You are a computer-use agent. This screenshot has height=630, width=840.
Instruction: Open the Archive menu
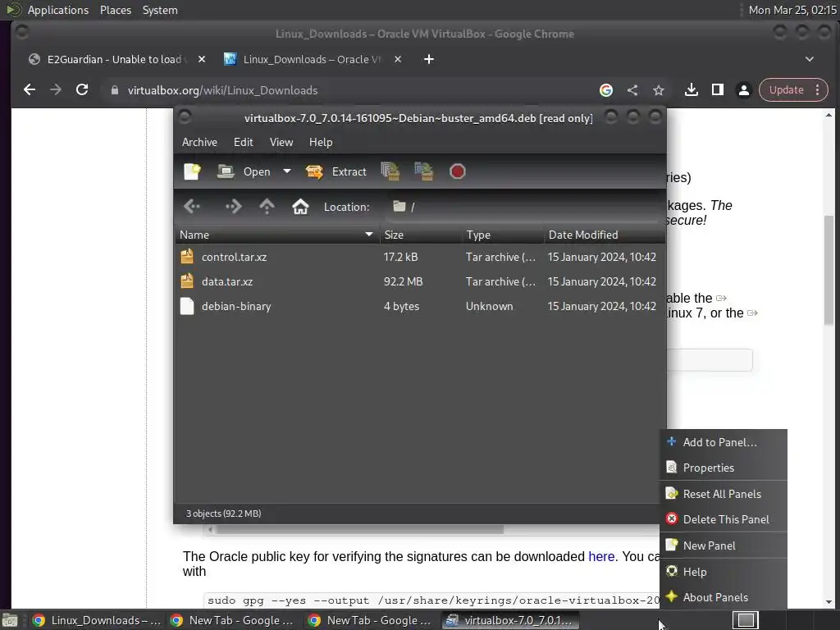pyautogui.click(x=199, y=142)
